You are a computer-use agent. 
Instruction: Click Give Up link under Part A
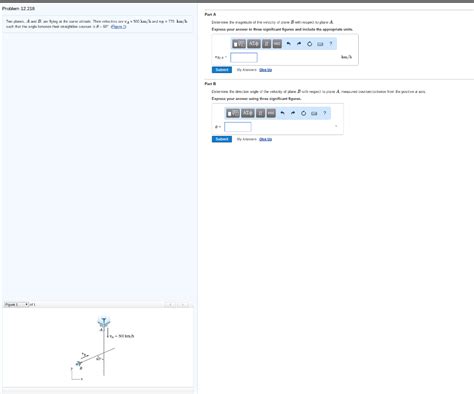(266, 70)
